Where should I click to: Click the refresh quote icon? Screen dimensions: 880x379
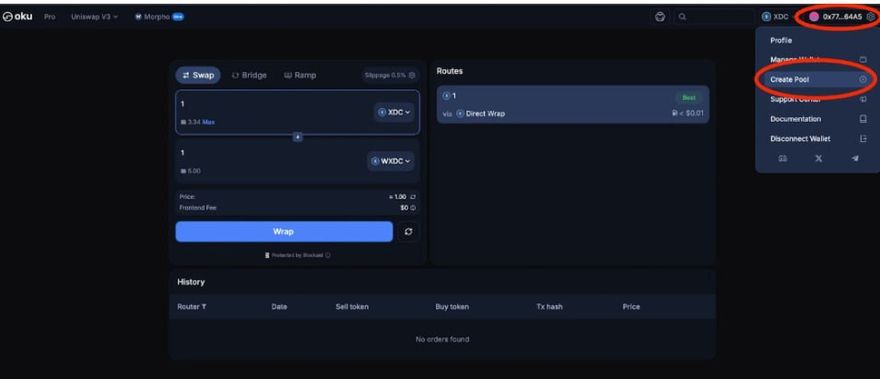408,231
